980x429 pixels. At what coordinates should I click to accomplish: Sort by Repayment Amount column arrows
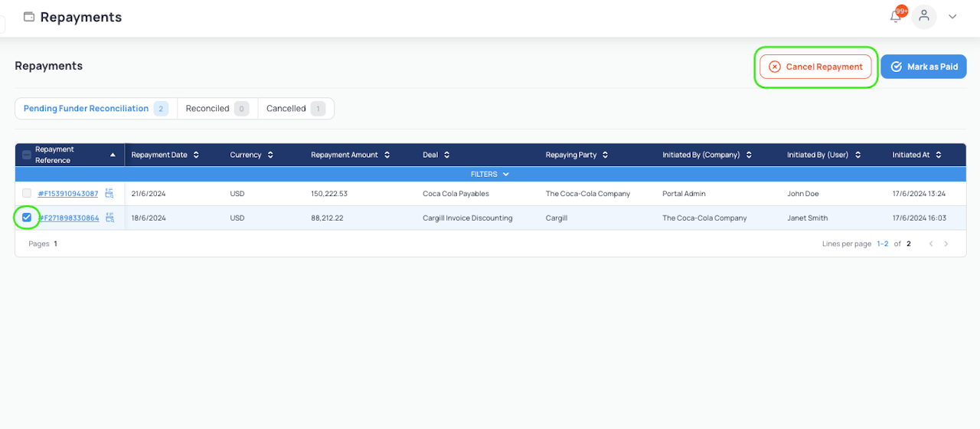(x=387, y=155)
